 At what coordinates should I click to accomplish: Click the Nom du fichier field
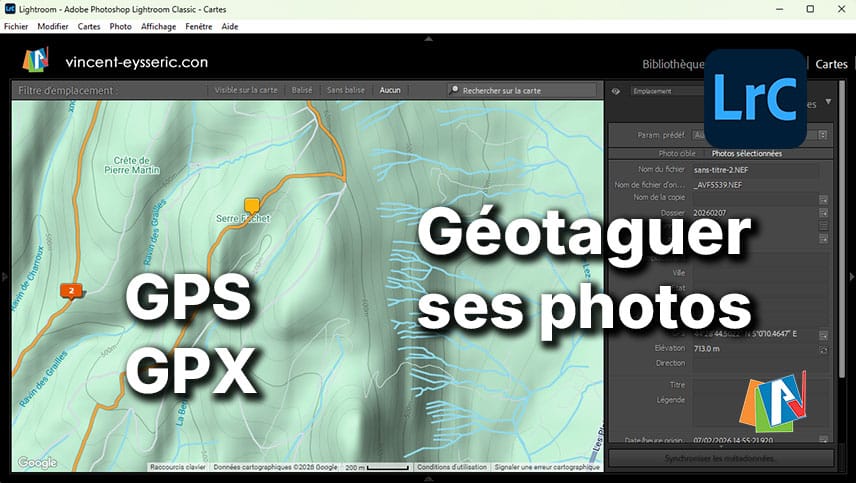coord(756,170)
